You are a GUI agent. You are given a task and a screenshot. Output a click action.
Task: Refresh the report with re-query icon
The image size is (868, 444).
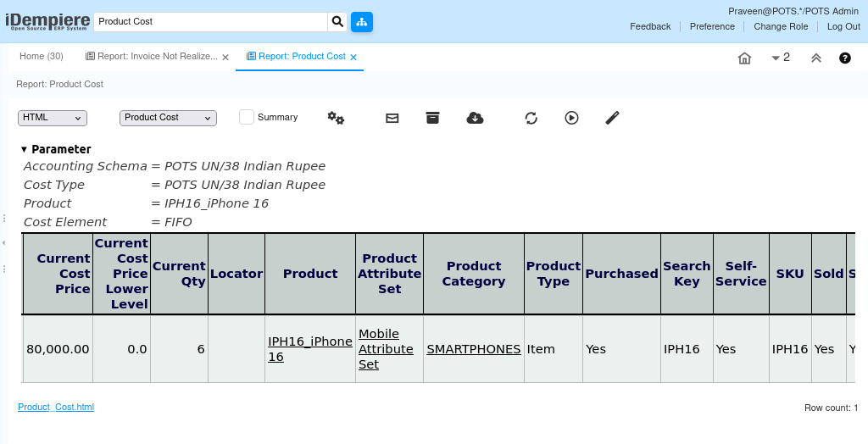point(531,118)
